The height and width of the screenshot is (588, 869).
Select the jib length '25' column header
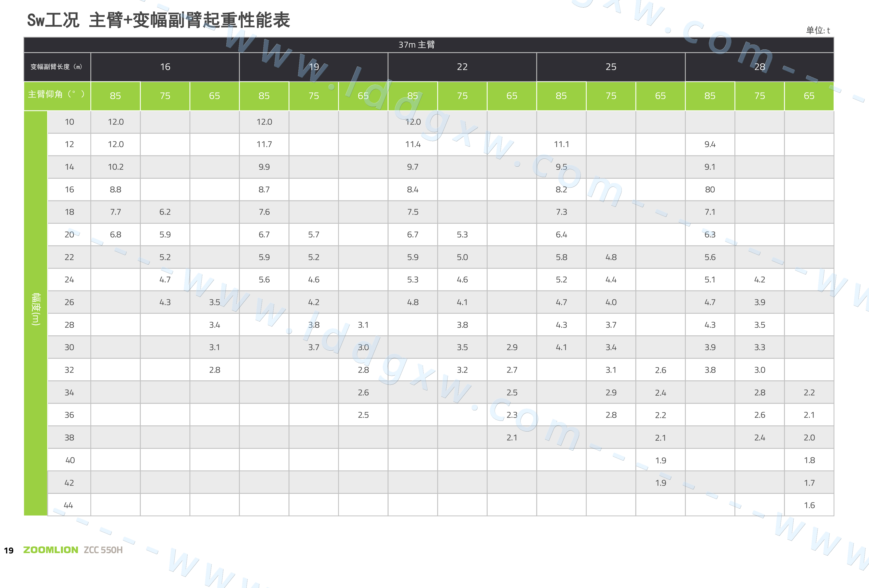point(611,67)
